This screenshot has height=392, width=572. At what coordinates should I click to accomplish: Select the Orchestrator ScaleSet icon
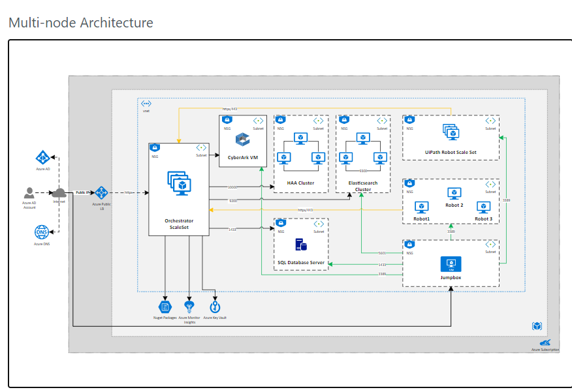[x=179, y=185]
